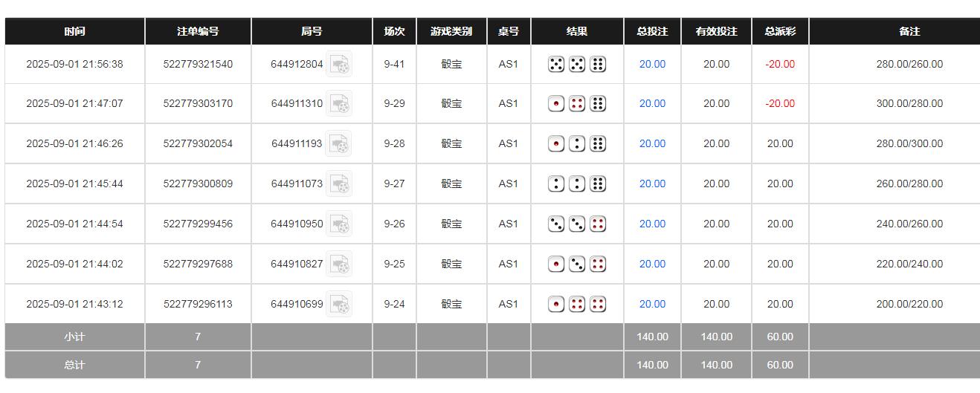Click video replay icon for round 644912804

(x=339, y=65)
